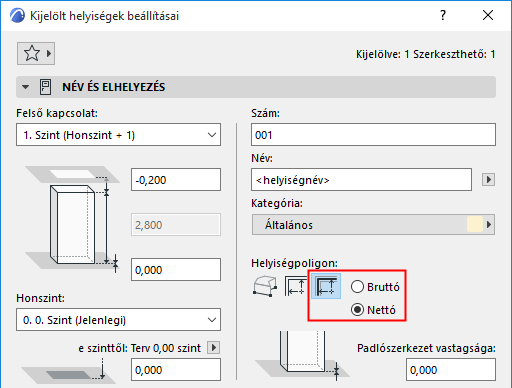Open the Favorites star button
The height and width of the screenshot is (388, 512).
coord(36,53)
